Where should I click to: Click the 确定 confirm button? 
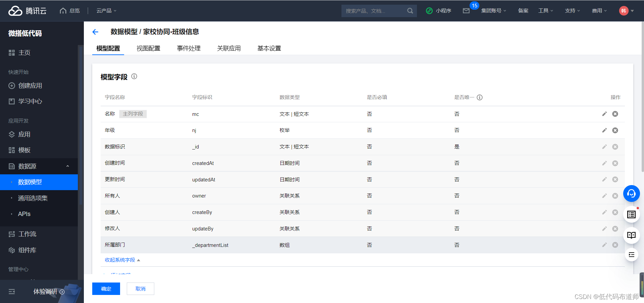point(106,289)
